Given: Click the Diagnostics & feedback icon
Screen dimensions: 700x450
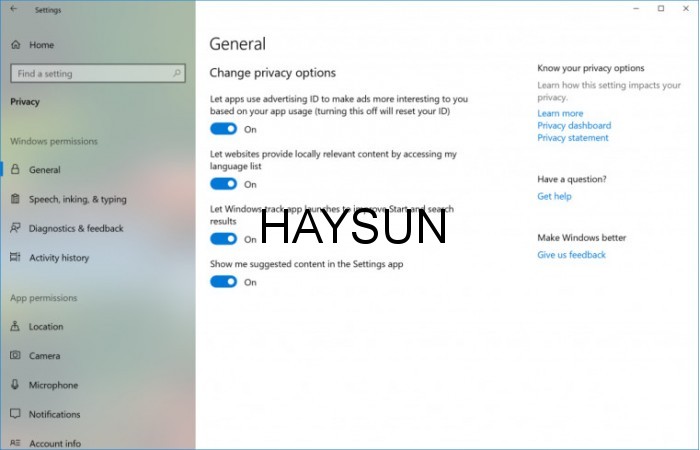Looking at the screenshot, I should coord(15,228).
